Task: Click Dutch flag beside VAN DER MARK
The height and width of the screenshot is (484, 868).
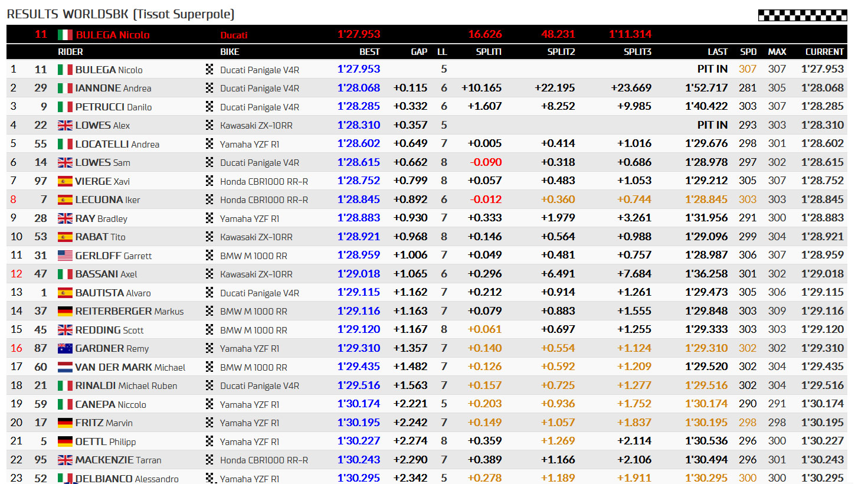Action: 65,367
